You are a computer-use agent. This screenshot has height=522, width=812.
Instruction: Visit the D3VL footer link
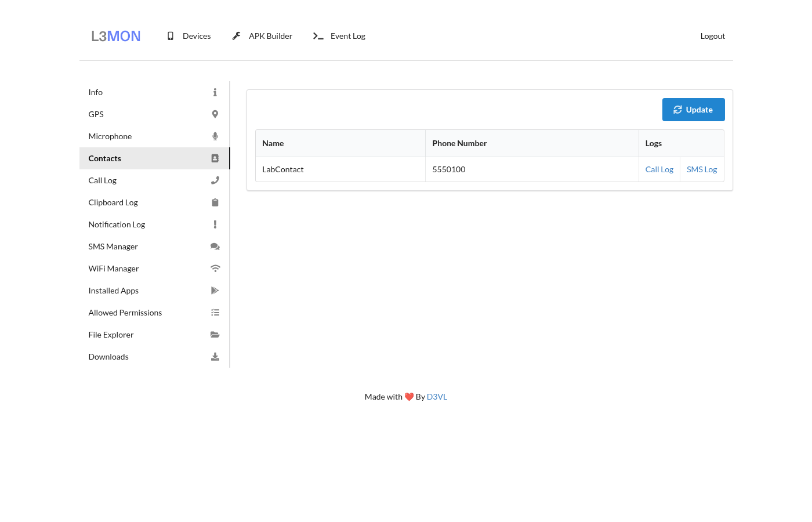437,397
